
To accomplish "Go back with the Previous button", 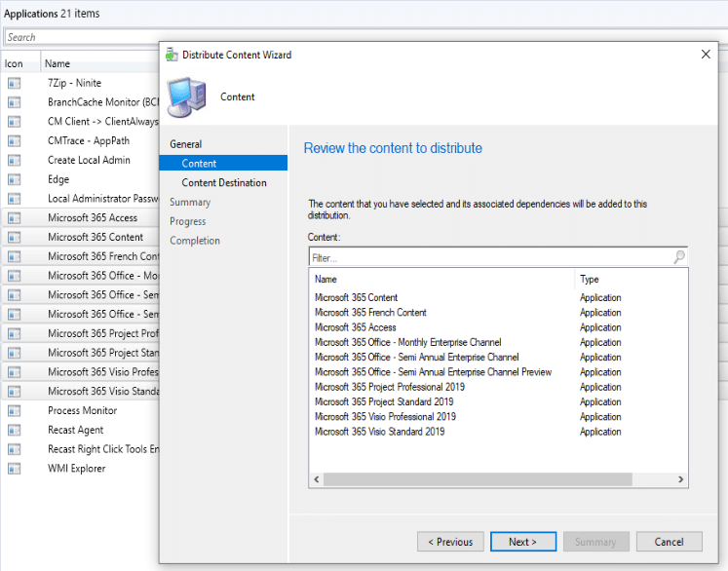I will (x=450, y=542).
